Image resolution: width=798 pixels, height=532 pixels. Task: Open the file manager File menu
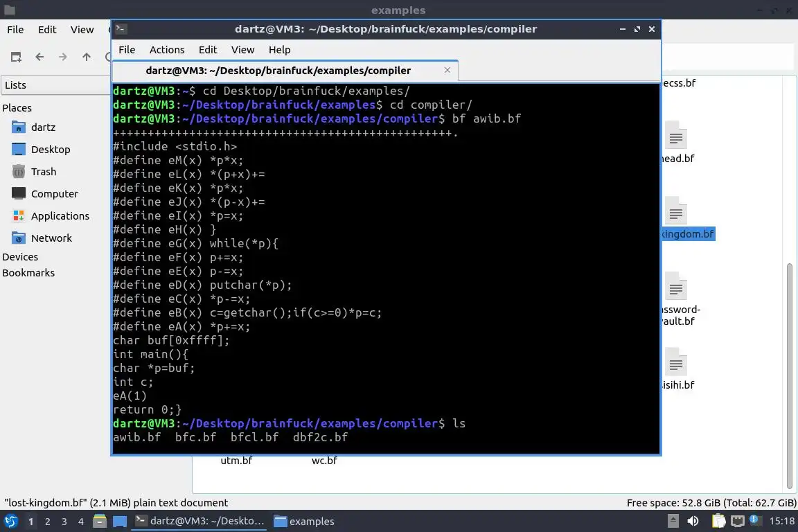[15, 30]
